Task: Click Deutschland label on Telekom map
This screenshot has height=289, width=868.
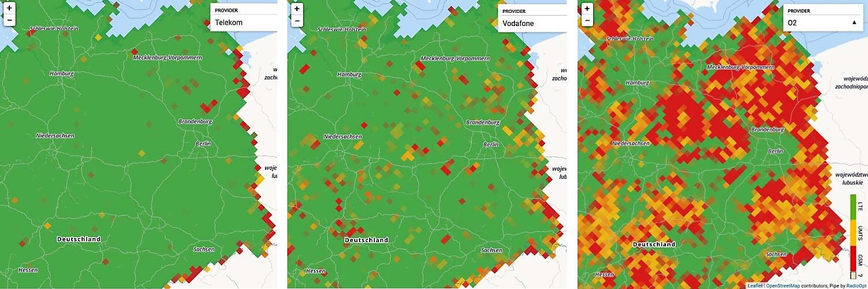Action: pyautogui.click(x=79, y=239)
